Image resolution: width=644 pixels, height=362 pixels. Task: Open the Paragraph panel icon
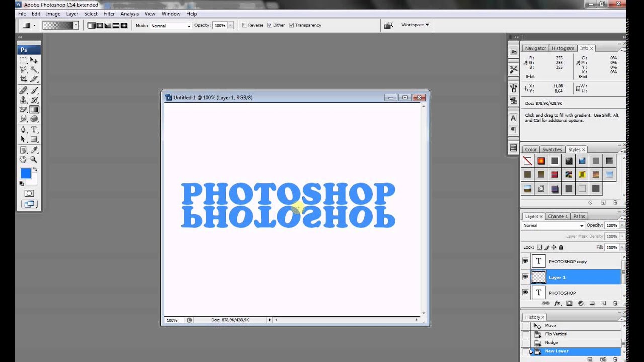coord(513,130)
